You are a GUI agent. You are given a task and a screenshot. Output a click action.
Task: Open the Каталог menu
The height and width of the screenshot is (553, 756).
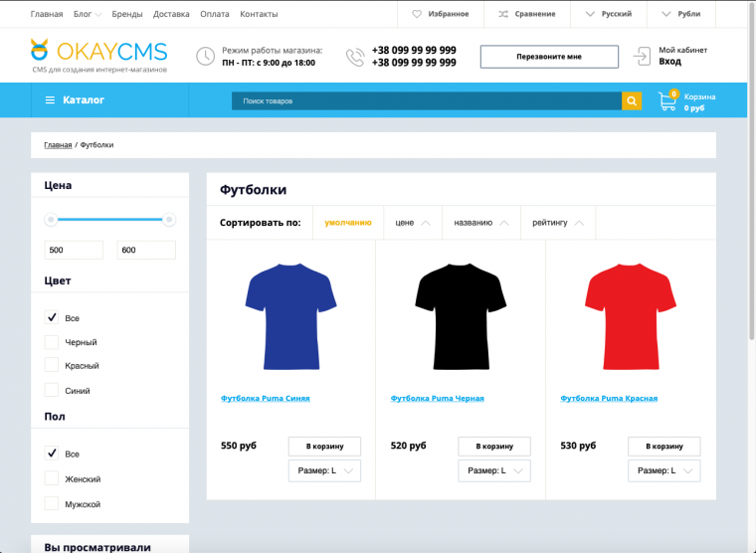[x=110, y=100]
